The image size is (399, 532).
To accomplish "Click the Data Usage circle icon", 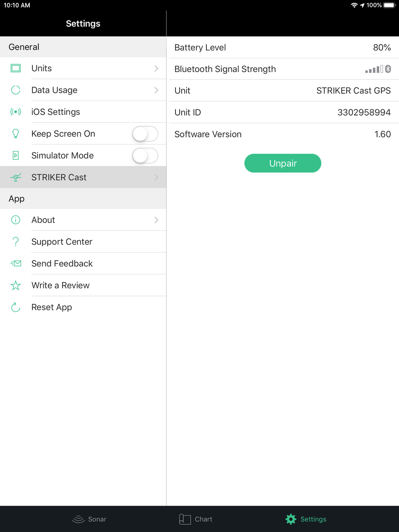I will (x=16, y=90).
